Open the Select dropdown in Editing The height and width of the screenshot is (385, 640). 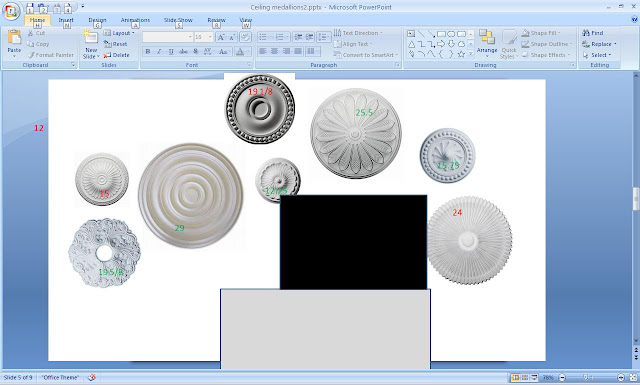597,55
